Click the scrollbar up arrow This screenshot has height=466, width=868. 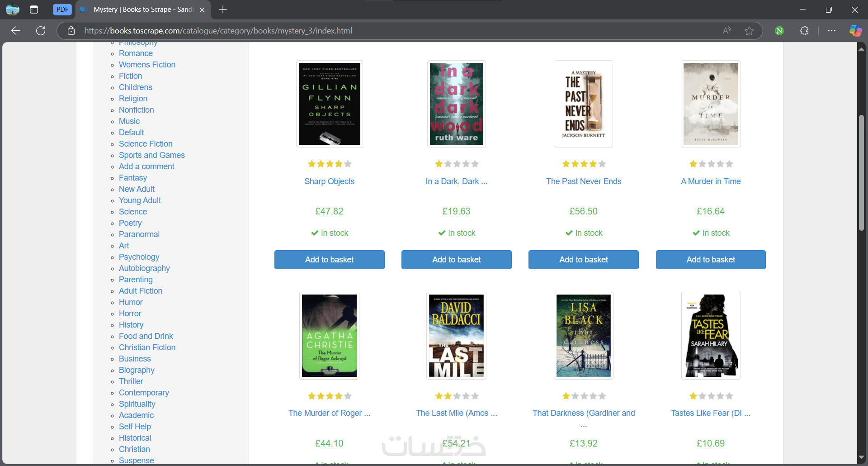pyautogui.click(x=861, y=48)
